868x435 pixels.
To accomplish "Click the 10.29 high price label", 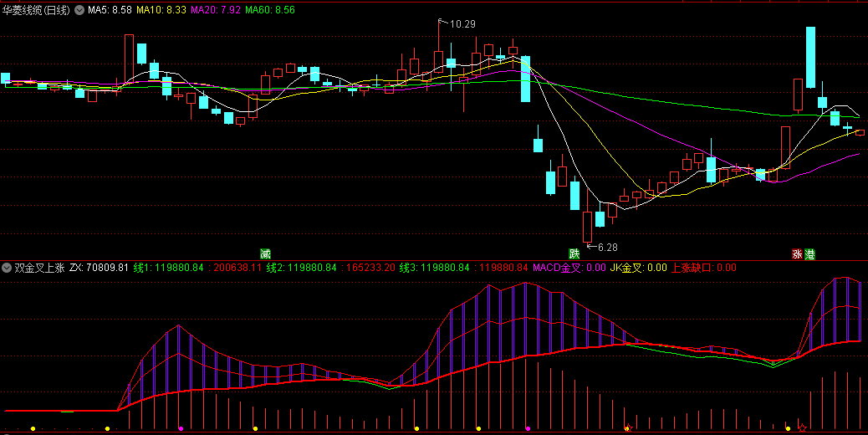I will click(462, 24).
